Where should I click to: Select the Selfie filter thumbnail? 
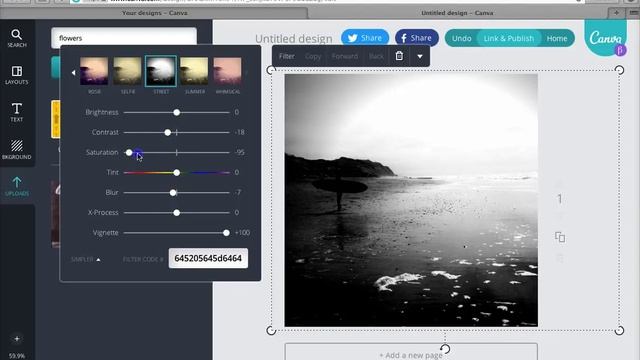(x=127, y=71)
